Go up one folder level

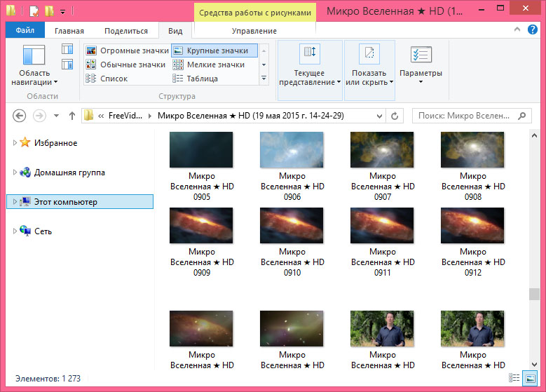tap(71, 116)
